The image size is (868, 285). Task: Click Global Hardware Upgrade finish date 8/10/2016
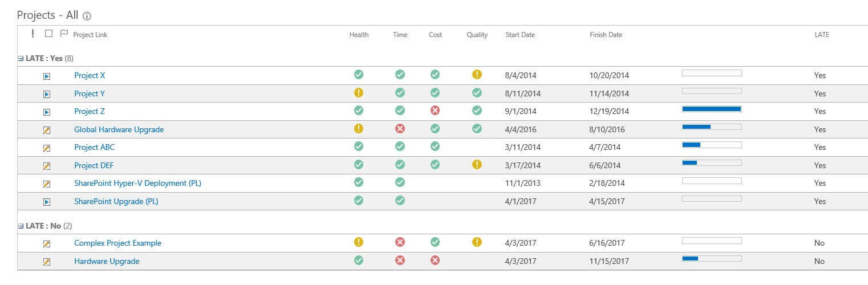point(607,129)
